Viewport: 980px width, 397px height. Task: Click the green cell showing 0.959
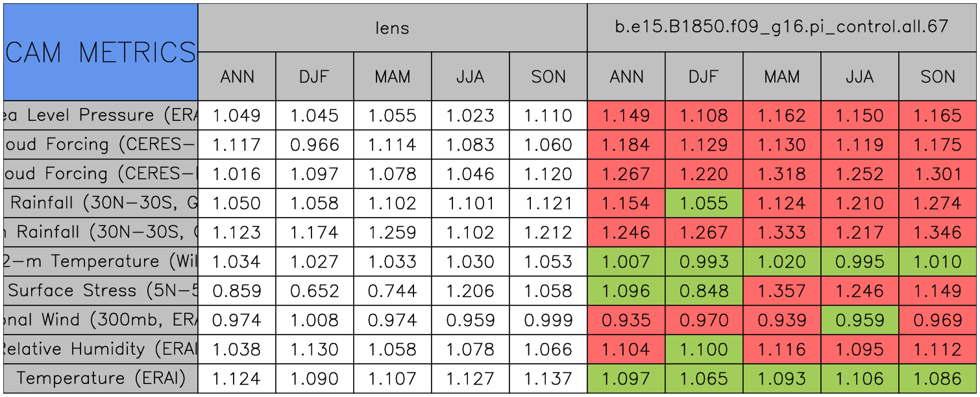coord(859,320)
